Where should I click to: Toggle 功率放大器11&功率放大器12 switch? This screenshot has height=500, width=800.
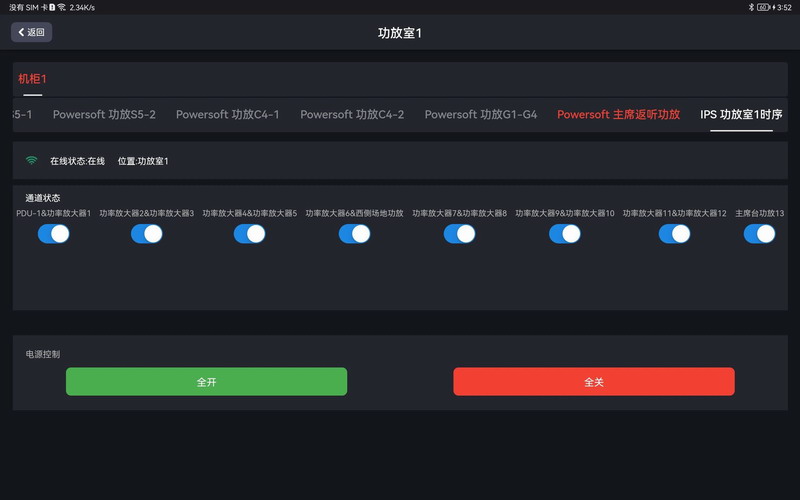[x=674, y=234]
